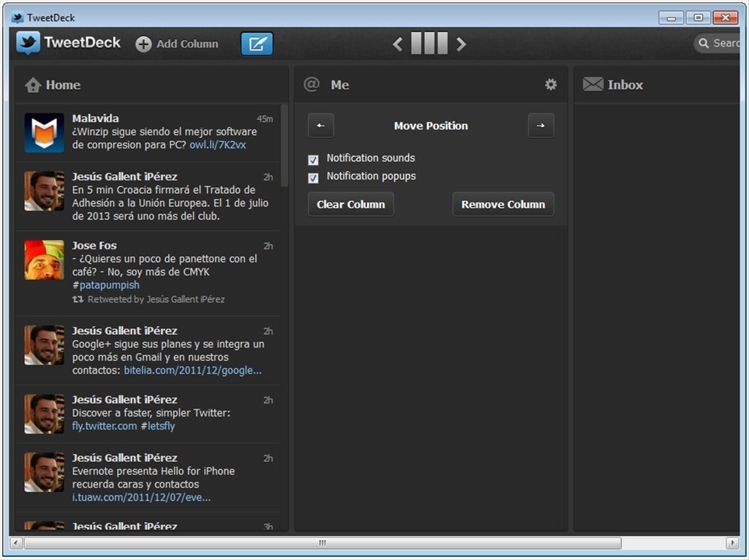
Task: Open Jose Fos avatar picture
Action: (x=45, y=260)
